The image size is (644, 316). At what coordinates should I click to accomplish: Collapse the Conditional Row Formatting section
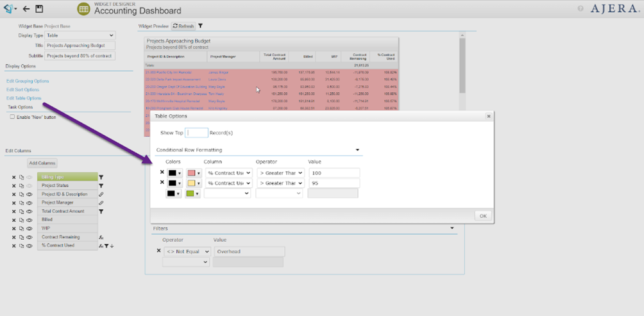(358, 150)
